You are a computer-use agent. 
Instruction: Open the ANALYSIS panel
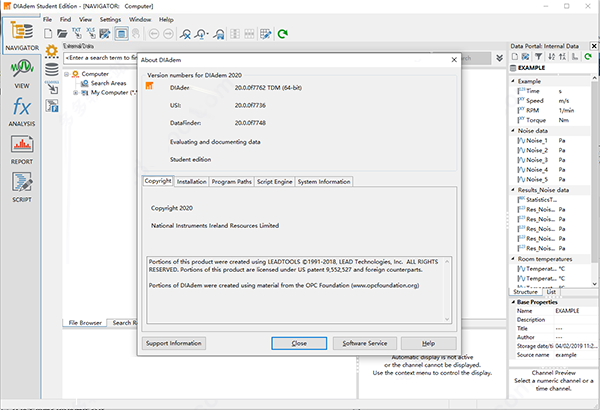20,111
